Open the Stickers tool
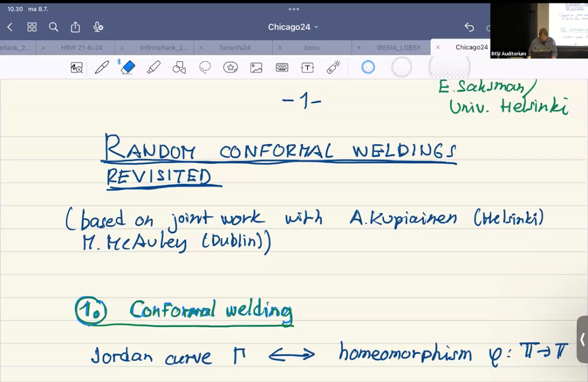Viewport: 588px width, 382px height. click(x=230, y=67)
